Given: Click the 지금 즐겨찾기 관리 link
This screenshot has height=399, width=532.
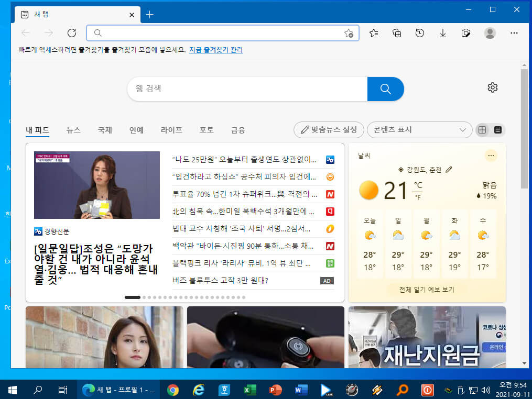Looking at the screenshot, I should 216,50.
